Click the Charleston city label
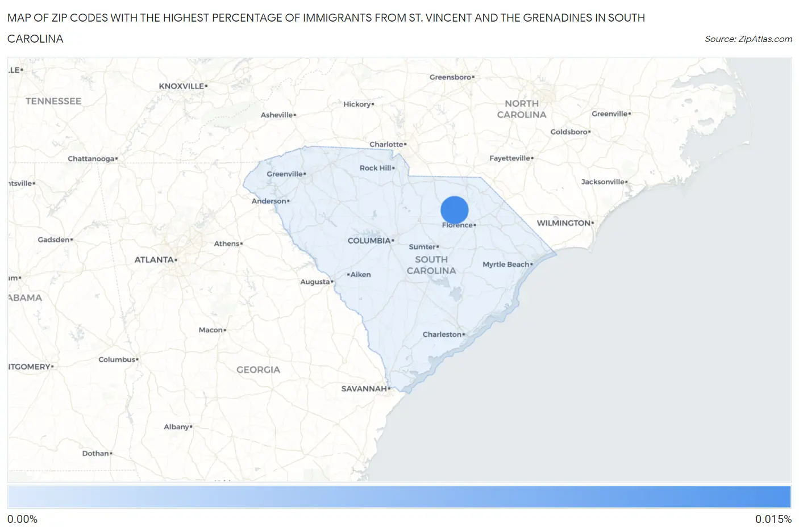Screen dimensions: 799x532 coord(442,334)
